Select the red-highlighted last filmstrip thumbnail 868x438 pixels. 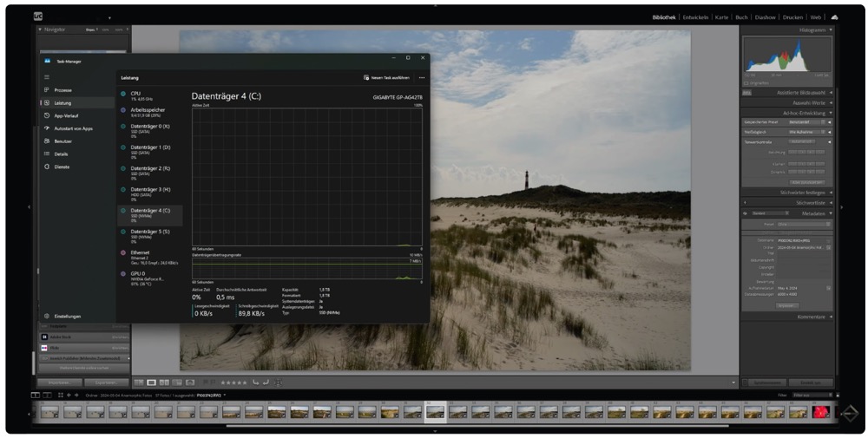[820, 412]
